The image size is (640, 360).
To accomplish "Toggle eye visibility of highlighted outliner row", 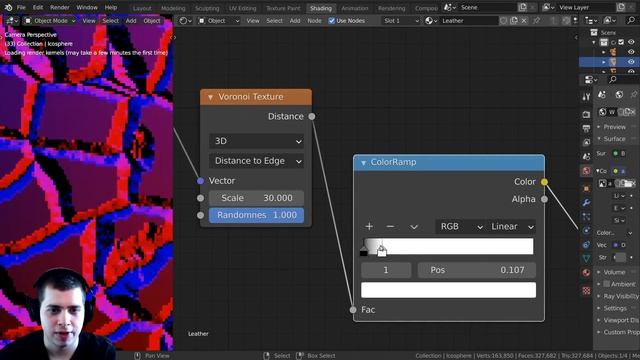I will click(x=631, y=62).
